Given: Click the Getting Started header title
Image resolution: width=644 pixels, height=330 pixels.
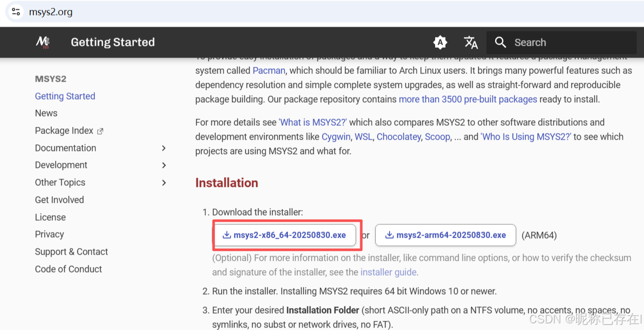Looking at the screenshot, I should pyautogui.click(x=113, y=42).
